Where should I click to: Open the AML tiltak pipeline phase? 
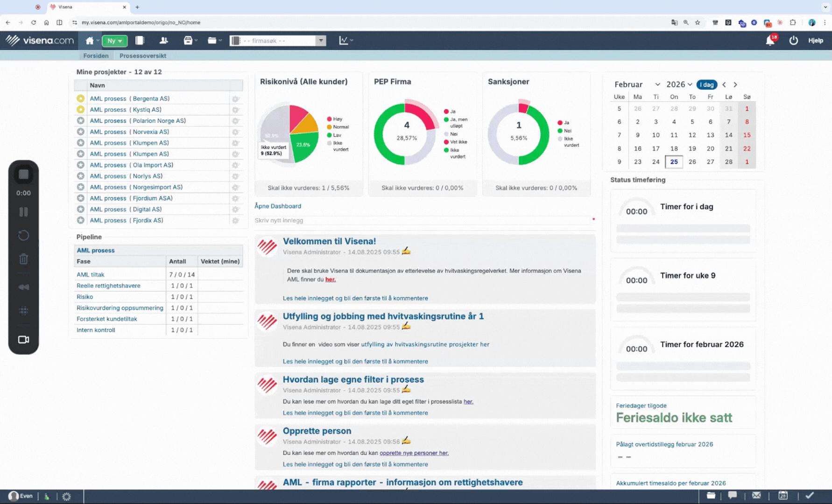tap(91, 274)
